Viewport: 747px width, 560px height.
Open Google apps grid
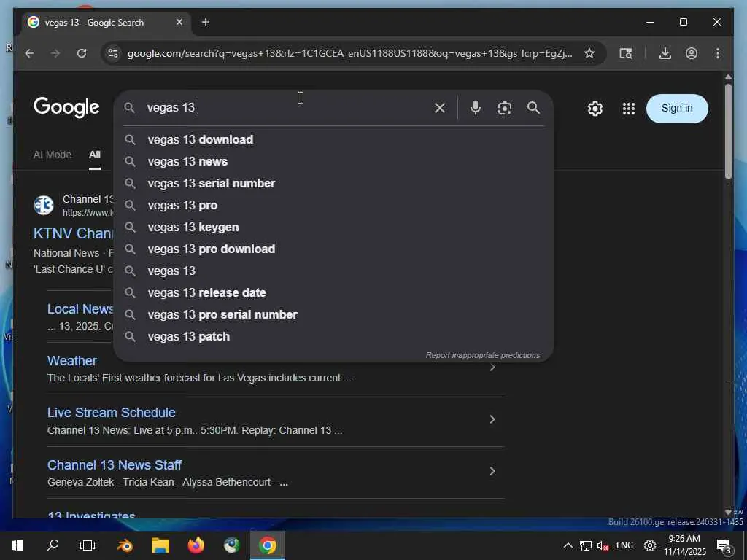coord(628,109)
